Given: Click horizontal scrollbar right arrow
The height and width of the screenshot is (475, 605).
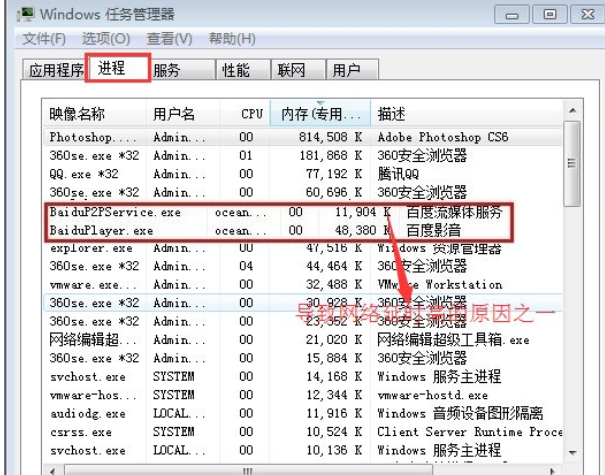Looking at the screenshot, I should tap(553, 471).
